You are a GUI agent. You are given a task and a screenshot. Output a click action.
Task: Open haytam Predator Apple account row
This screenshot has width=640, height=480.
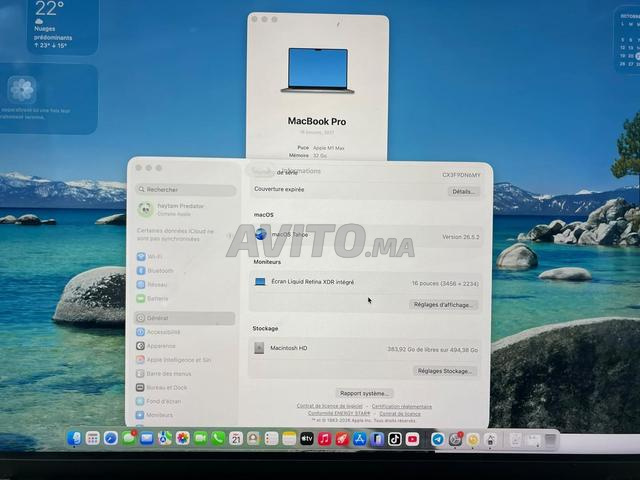(185, 209)
